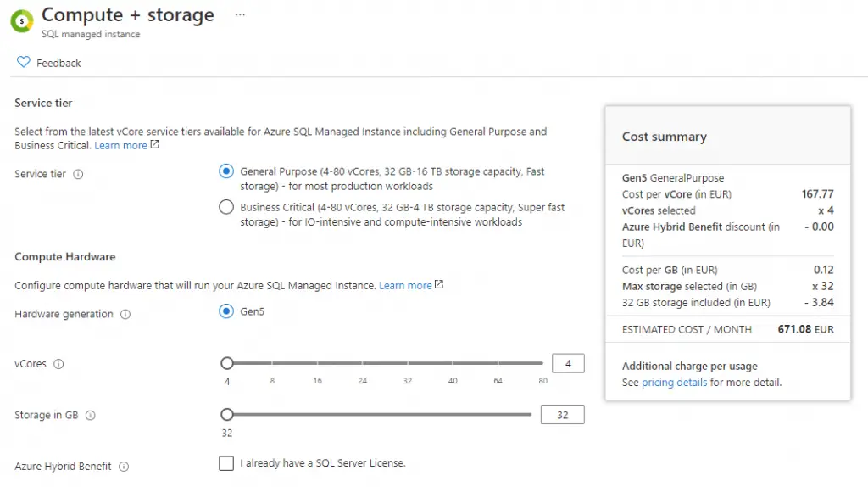
Task: Open Learn more link under Compute Hardware
Action: (x=405, y=285)
